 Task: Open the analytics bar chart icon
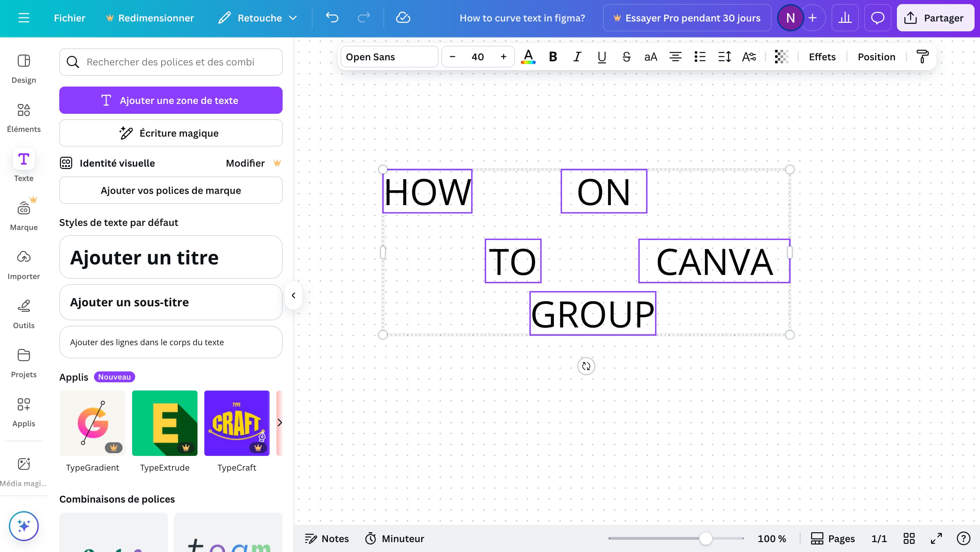tap(845, 18)
